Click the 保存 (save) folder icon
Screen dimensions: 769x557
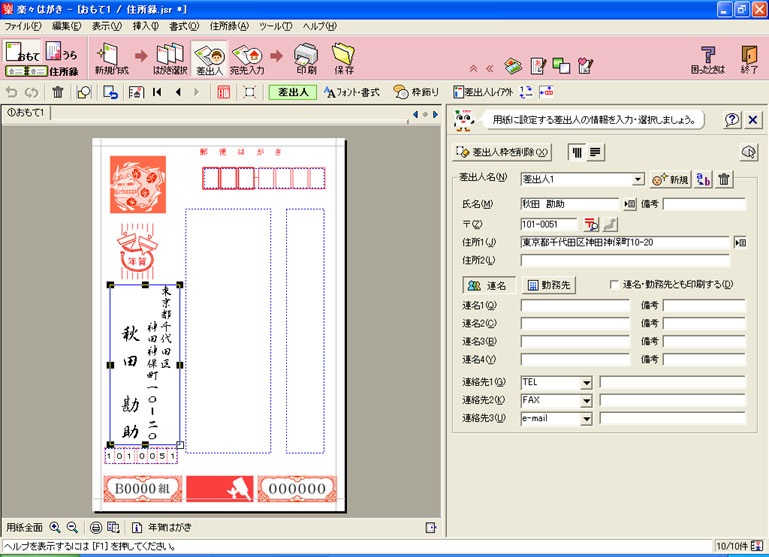coord(344,56)
